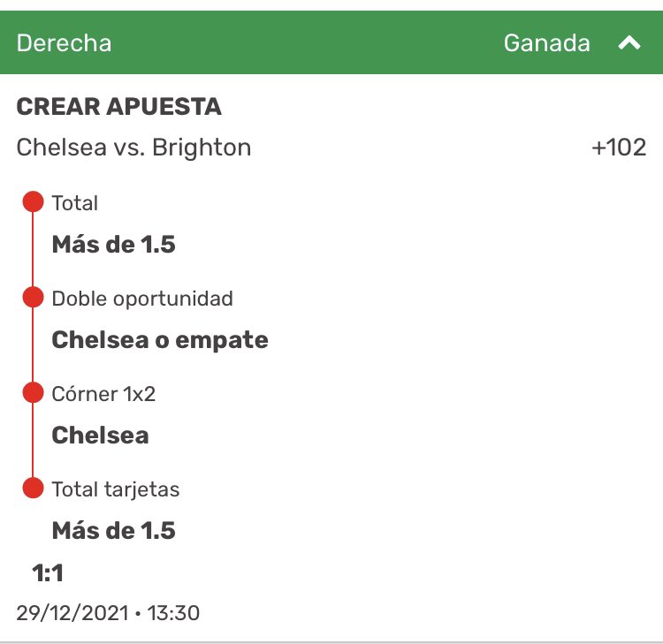The width and height of the screenshot is (663, 644).
Task: Click the red dot beside Total tarjetas
Action: tap(33, 488)
